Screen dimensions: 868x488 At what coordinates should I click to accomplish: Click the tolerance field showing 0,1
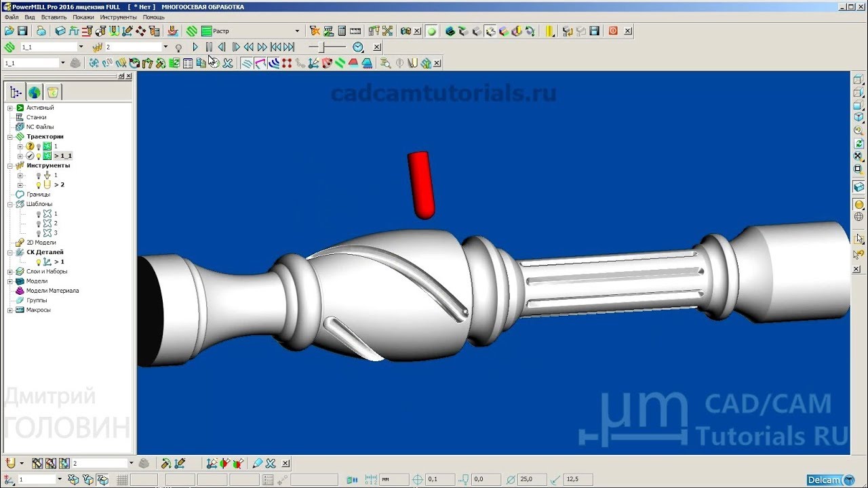click(439, 480)
